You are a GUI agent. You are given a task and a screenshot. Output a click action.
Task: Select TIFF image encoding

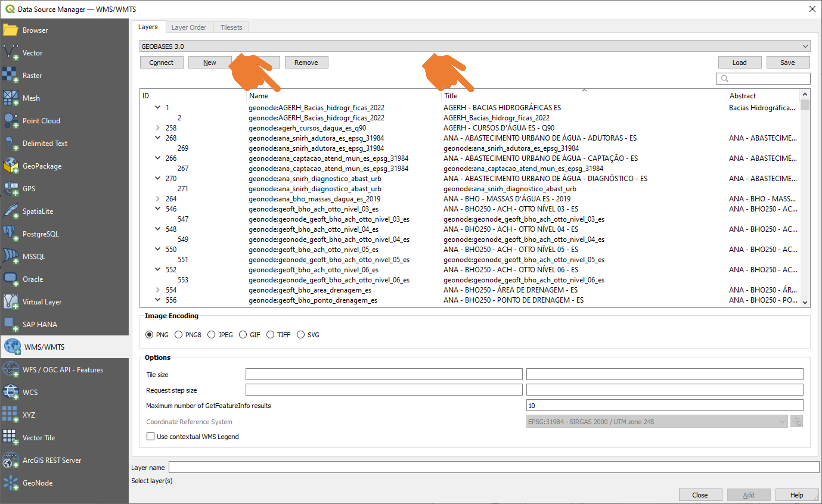point(270,335)
